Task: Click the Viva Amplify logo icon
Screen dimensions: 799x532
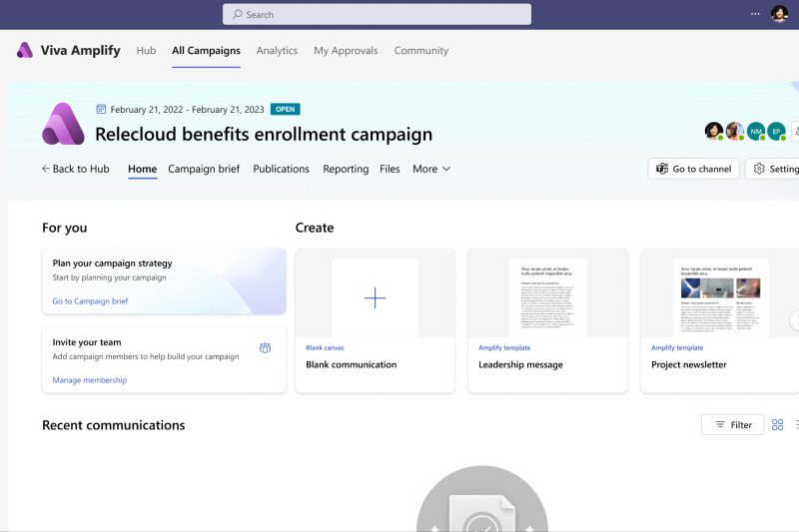Action: coord(24,50)
